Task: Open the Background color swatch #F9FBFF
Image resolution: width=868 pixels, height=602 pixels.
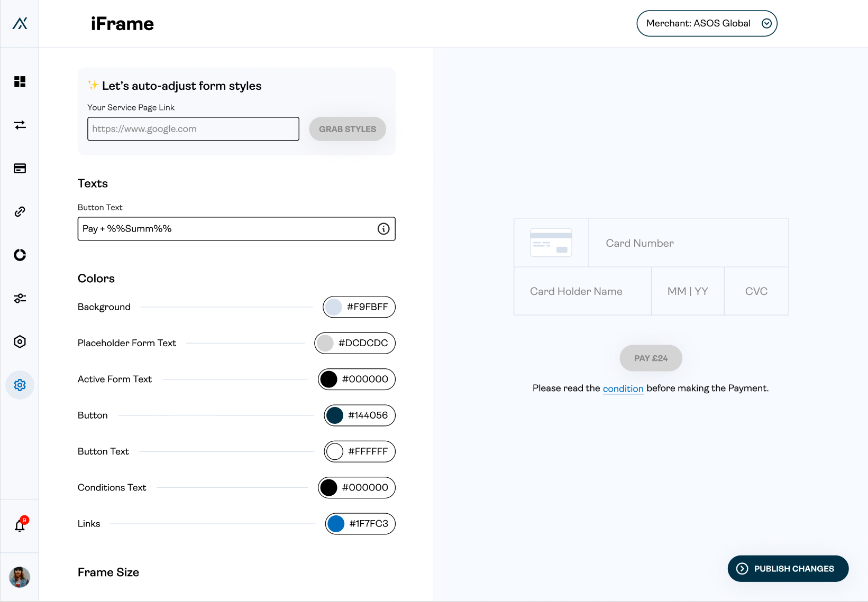Action: tap(333, 307)
